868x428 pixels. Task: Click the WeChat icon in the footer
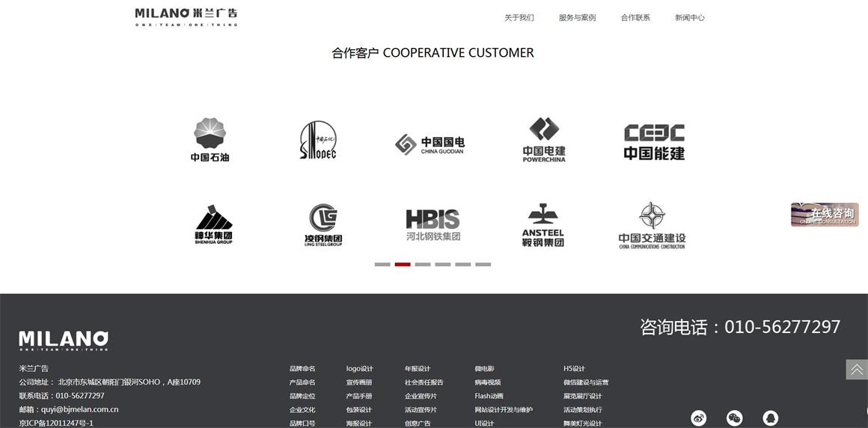tap(735, 418)
